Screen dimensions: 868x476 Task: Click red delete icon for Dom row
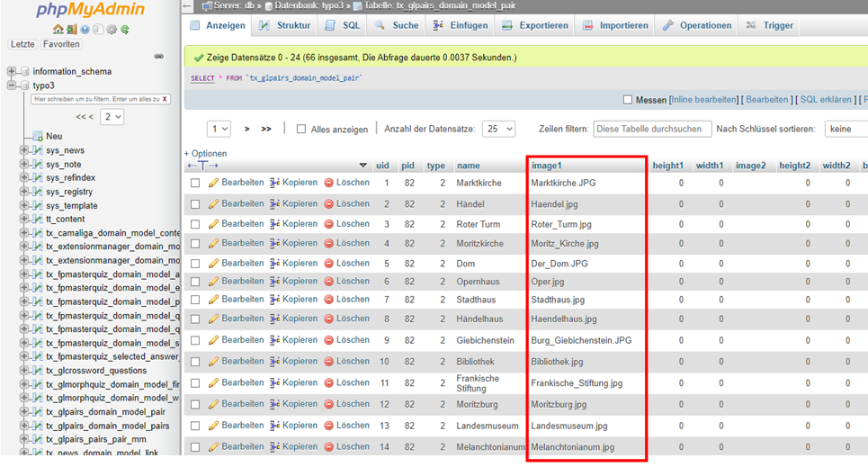(329, 264)
